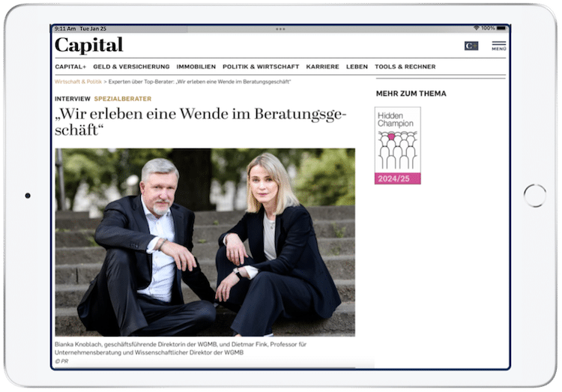Navigate to LEBEN section
This screenshot has width=562, height=392.
coord(357,67)
